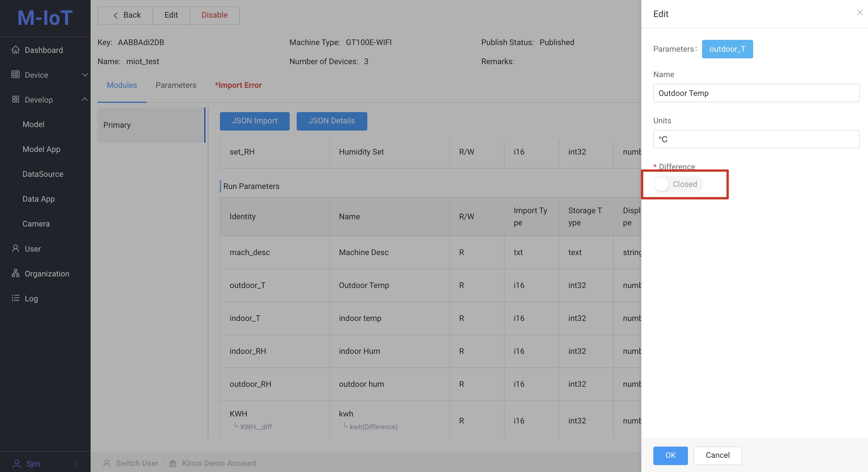Screen dimensions: 868x472
Task: Click Cancel in the Edit panel
Action: (718, 456)
